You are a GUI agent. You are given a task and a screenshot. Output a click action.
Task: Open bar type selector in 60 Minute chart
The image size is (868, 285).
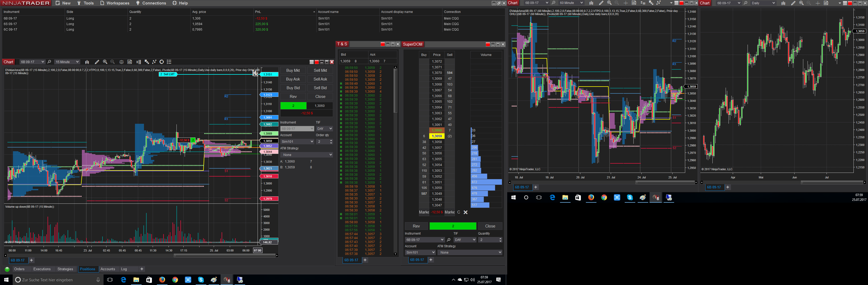coord(591,3)
